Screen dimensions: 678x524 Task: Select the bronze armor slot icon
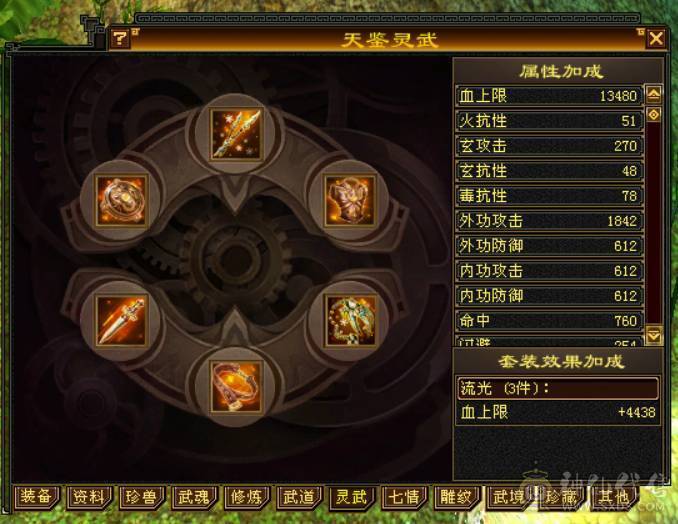tap(350, 200)
